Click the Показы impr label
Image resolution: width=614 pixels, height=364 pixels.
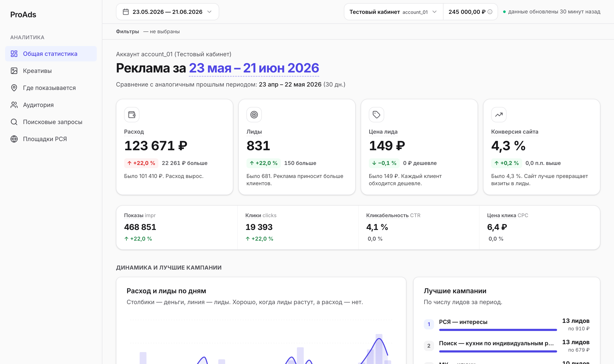coord(140,215)
